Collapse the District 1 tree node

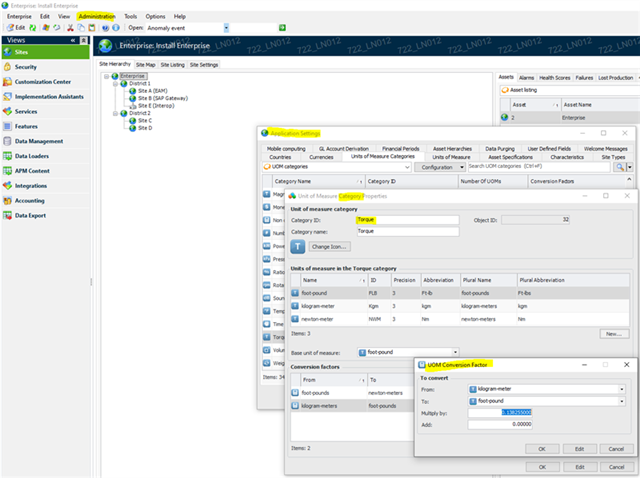tap(113, 83)
